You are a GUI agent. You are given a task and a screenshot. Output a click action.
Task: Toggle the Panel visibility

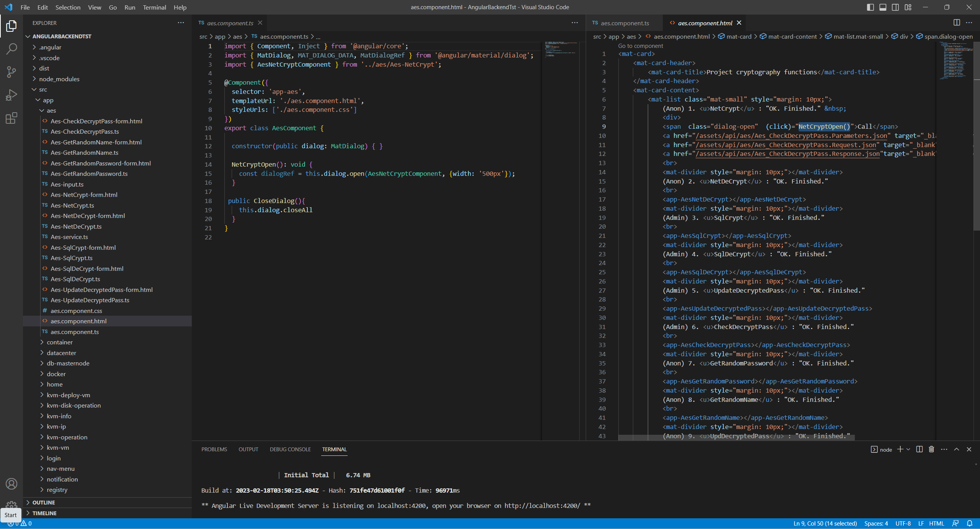coord(882,7)
